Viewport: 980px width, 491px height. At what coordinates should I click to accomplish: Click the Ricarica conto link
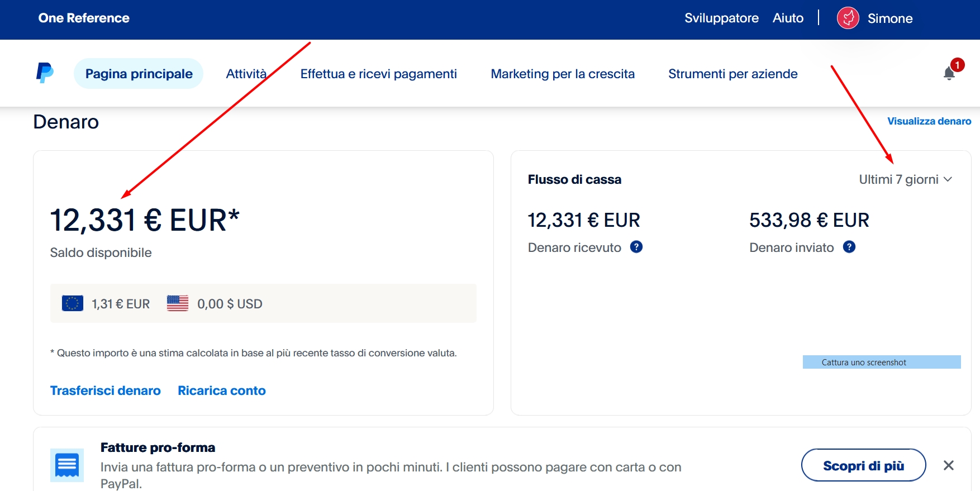pos(221,390)
